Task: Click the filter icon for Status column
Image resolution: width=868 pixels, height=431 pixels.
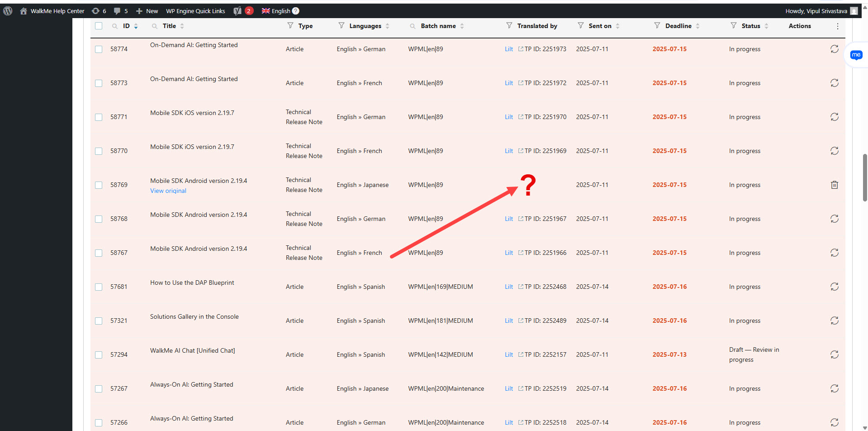Action: coord(734,26)
